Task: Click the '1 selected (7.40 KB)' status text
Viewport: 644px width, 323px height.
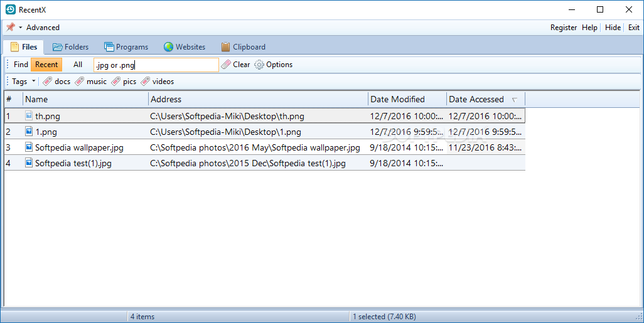Action: 384,317
